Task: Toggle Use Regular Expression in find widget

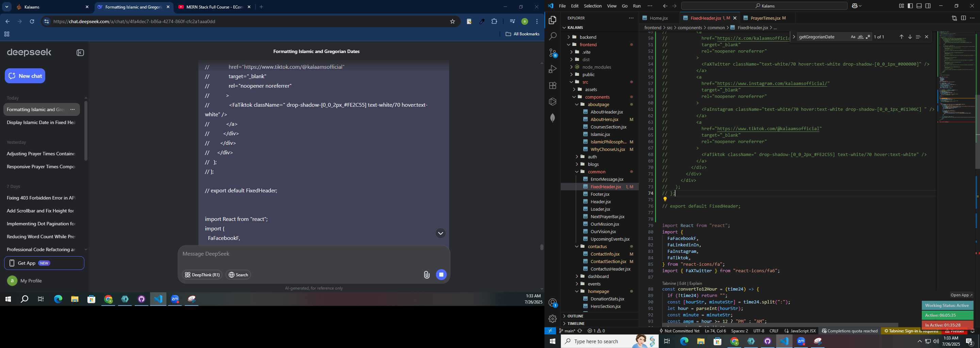Action: click(868, 37)
